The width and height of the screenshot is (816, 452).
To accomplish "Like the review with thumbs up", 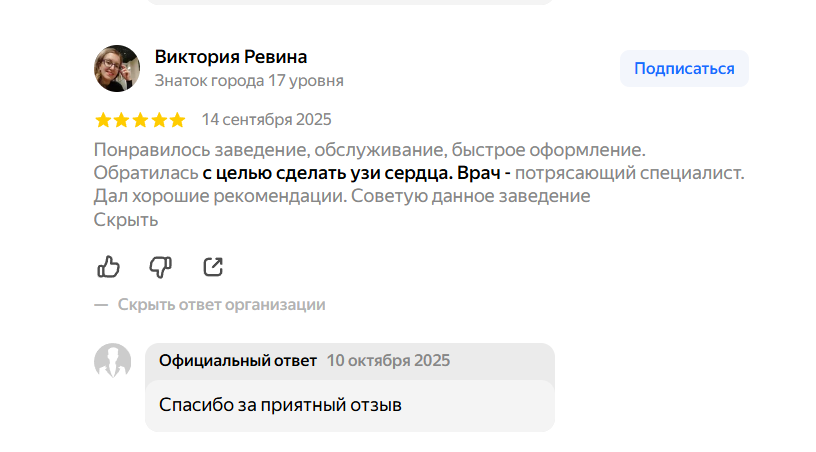I will tap(108, 266).
